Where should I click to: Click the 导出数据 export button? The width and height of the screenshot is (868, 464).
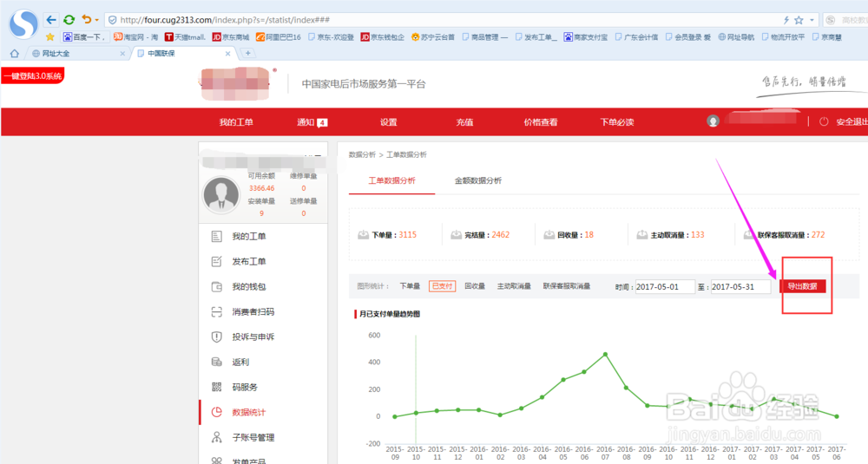point(803,286)
